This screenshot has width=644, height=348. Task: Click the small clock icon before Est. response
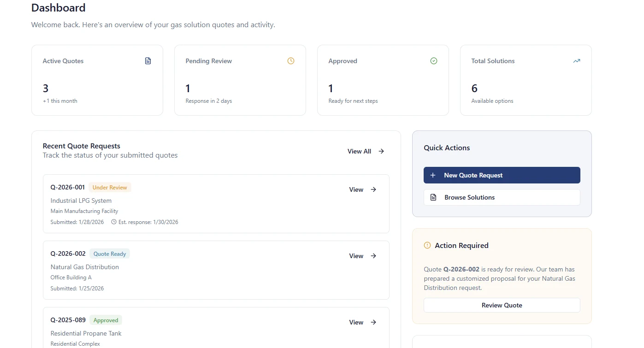tap(114, 222)
